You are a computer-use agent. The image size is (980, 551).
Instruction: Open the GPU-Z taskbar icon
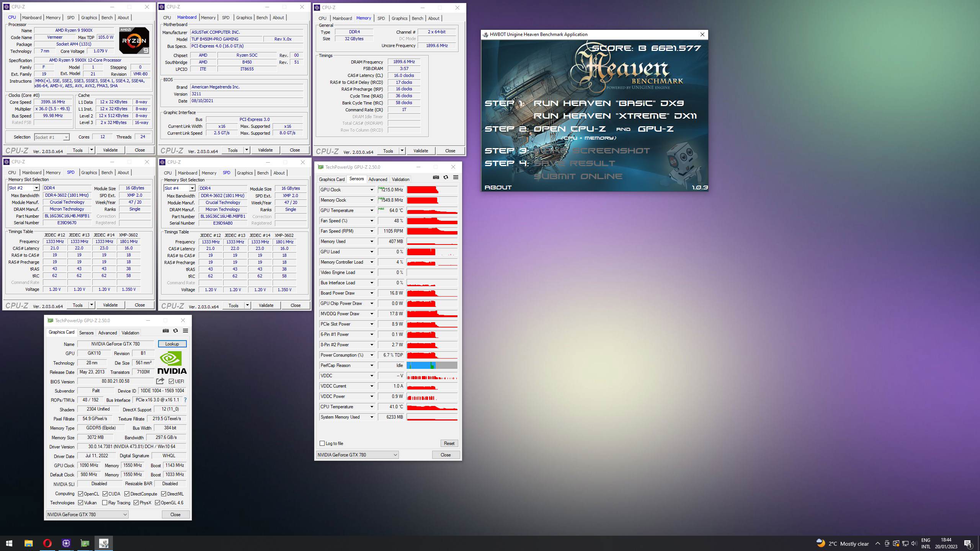(85, 543)
